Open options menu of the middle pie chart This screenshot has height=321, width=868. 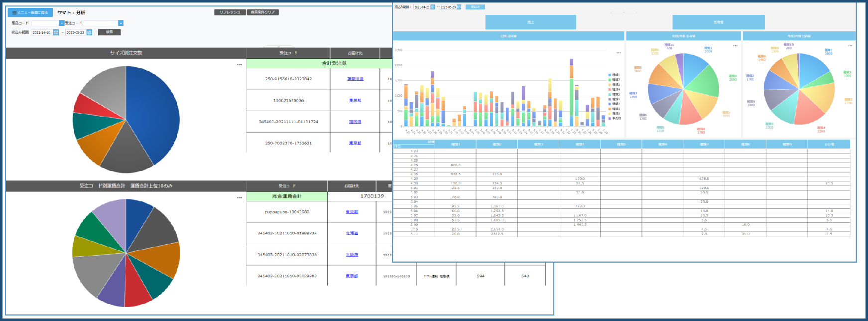pos(736,46)
